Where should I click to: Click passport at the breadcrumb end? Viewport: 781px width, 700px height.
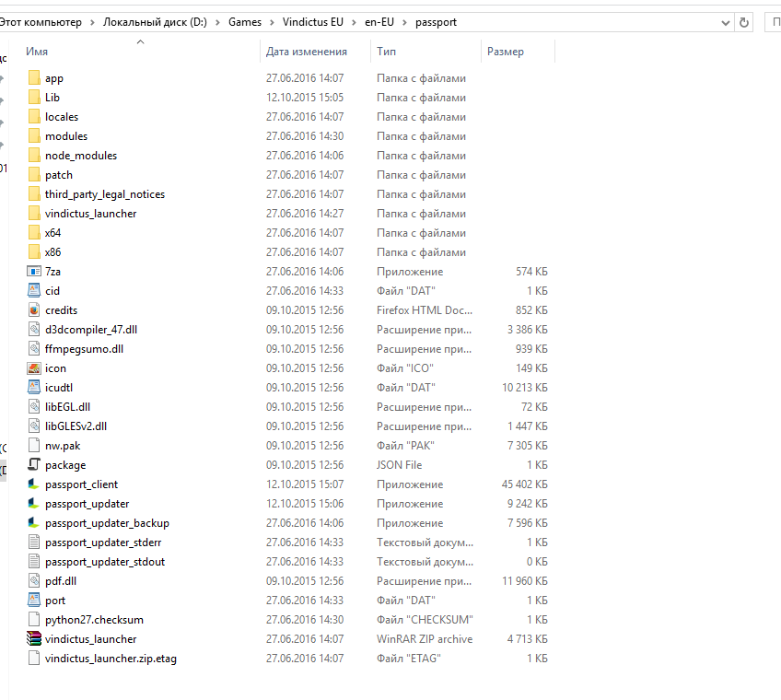(437, 22)
